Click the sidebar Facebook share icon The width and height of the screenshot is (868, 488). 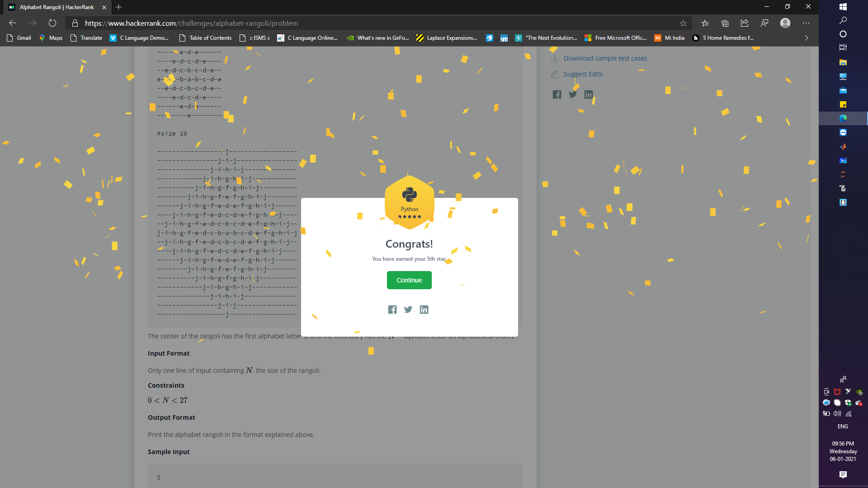tap(557, 94)
